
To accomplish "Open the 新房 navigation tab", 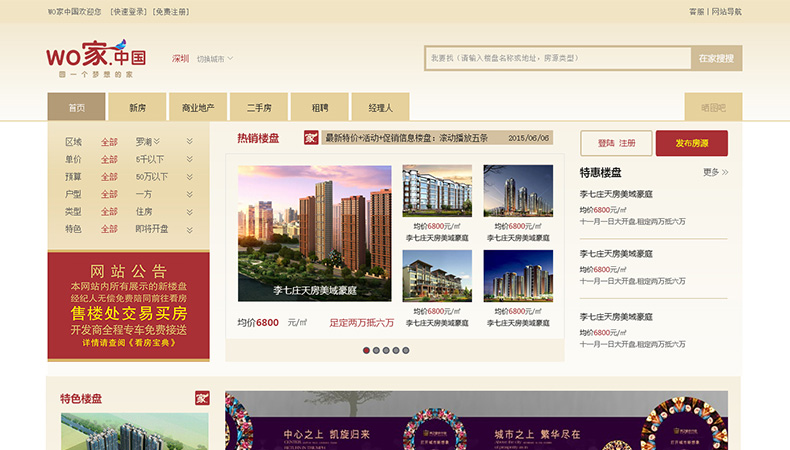I will [x=137, y=107].
